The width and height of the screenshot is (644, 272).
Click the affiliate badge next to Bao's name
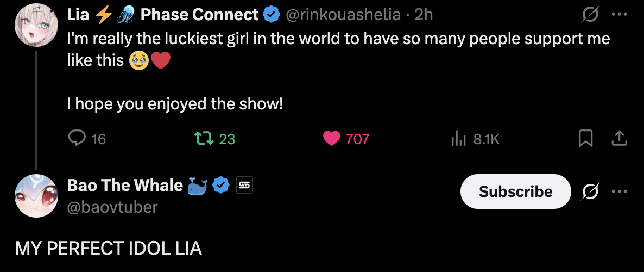point(244,186)
